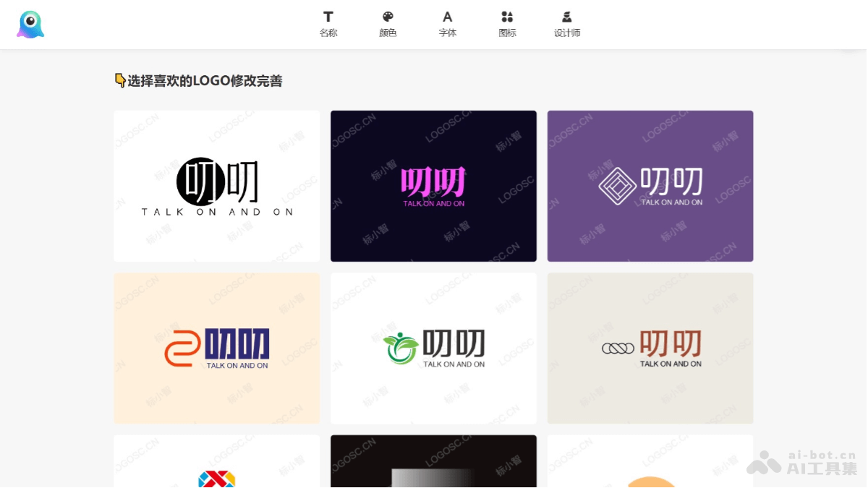
Task: Select the linked-rings 叨叨 beige logo
Action: pyautogui.click(x=650, y=348)
